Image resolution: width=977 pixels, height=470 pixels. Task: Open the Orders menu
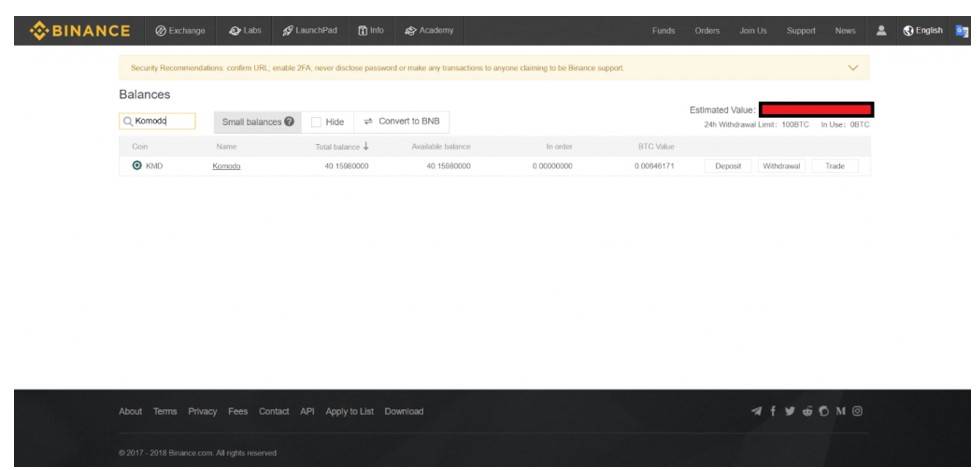(x=707, y=31)
